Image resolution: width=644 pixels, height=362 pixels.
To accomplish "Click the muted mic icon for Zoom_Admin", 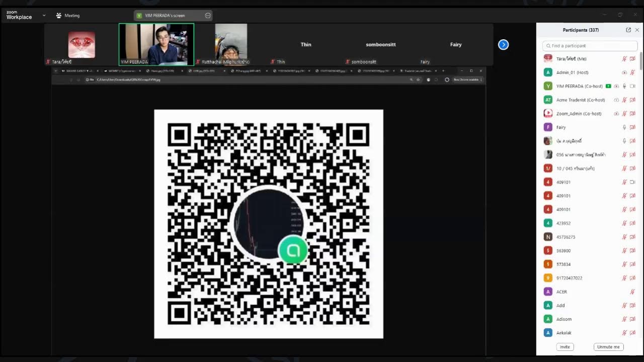I will point(624,114).
